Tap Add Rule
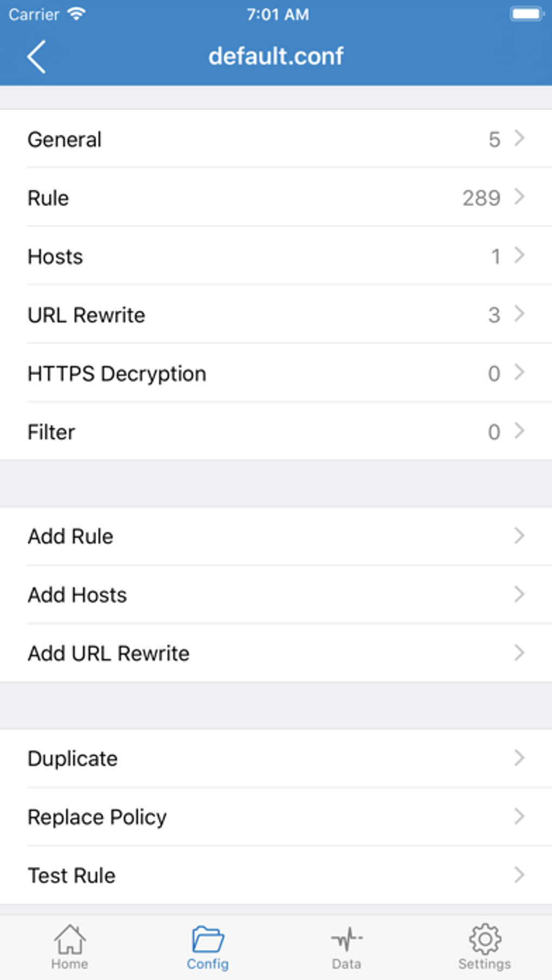Viewport: 552px width, 980px height. click(276, 536)
